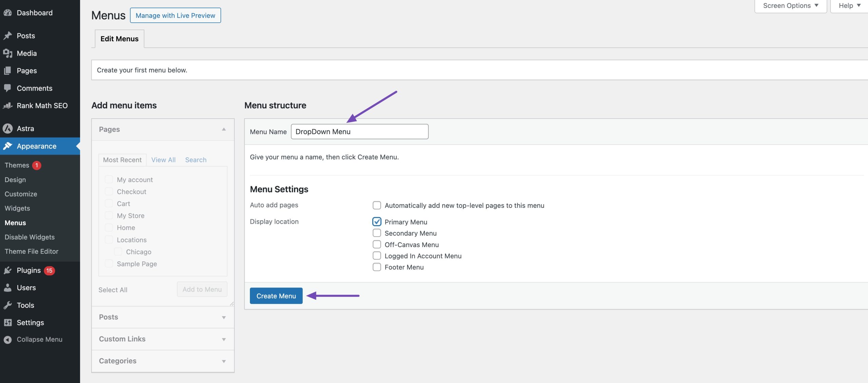Viewport: 868px width, 383px height.
Task: Open the Widgets submenu item
Action: pyautogui.click(x=17, y=208)
